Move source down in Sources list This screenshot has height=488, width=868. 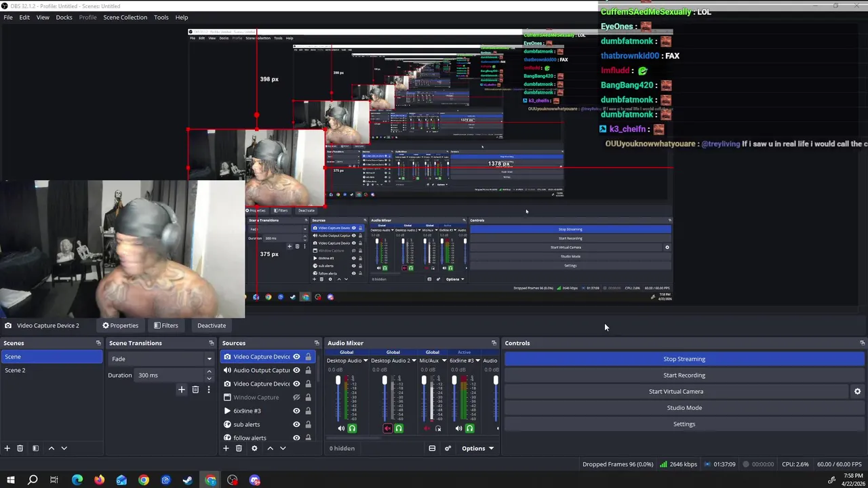pos(283,448)
